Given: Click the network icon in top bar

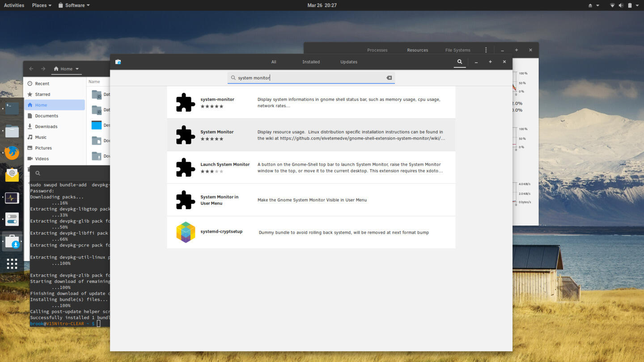Looking at the screenshot, I should point(612,5).
